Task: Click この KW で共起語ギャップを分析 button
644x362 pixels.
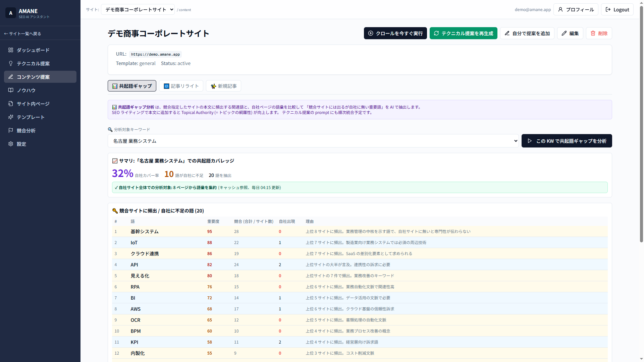Action: click(x=567, y=141)
